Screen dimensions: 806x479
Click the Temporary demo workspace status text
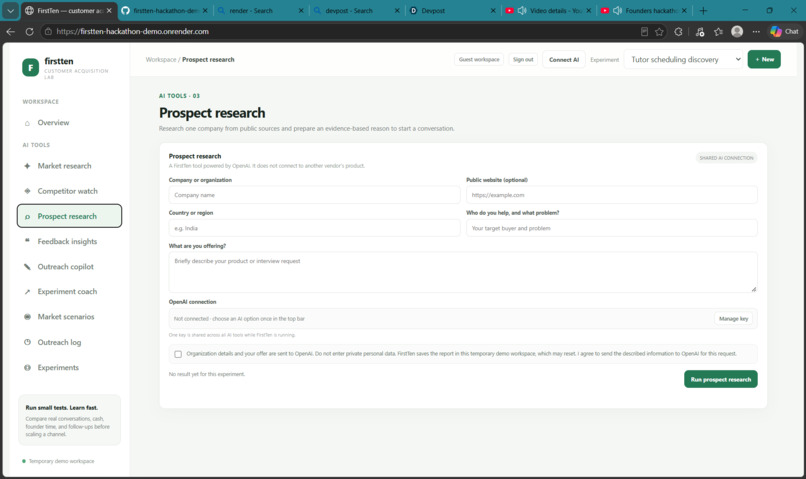pyautogui.click(x=61, y=461)
